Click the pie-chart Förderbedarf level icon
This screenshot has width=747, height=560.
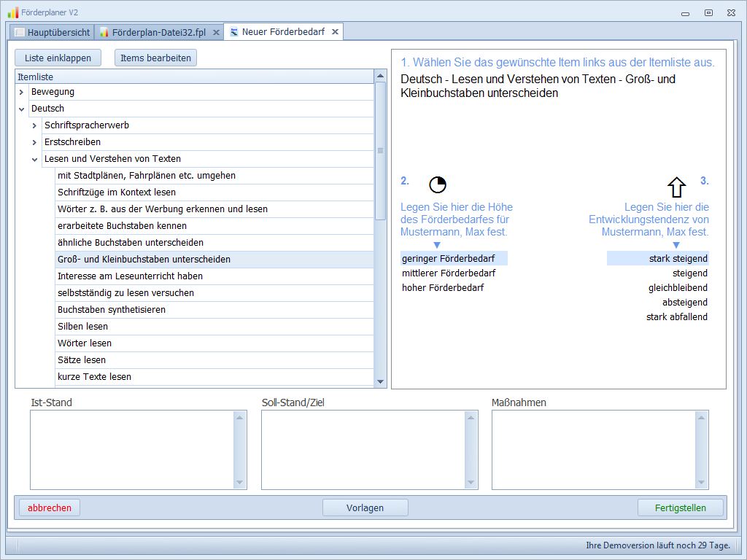point(438,184)
